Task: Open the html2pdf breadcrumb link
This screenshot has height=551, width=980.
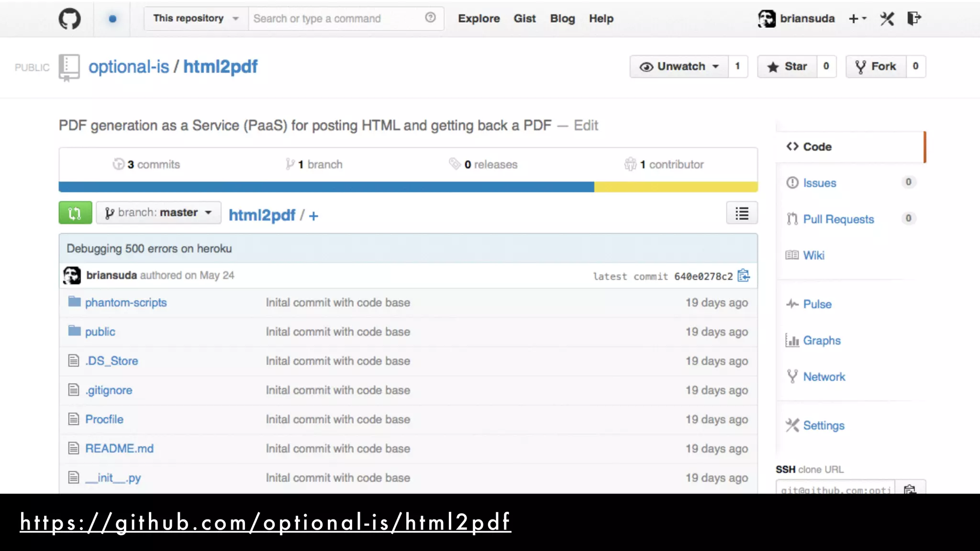Action: (262, 215)
